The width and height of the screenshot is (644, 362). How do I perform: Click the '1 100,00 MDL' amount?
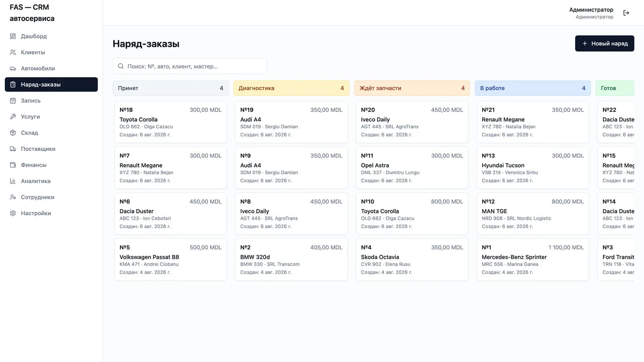tap(566, 247)
